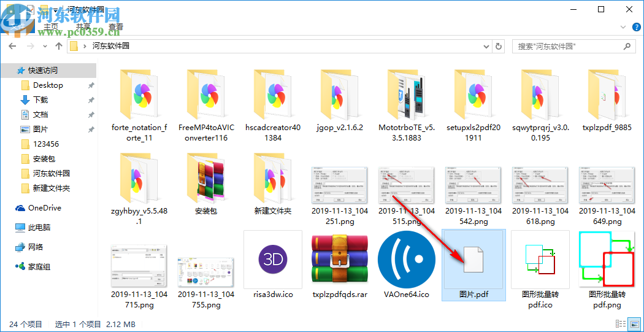Open the 共享 ribbon tab
The image size is (644, 332).
[83, 26]
